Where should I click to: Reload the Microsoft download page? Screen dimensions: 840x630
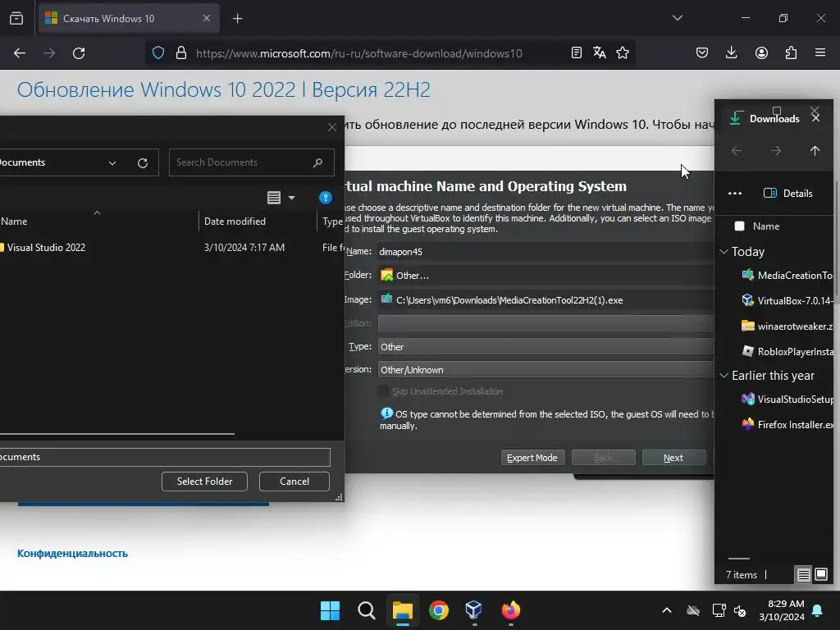(x=79, y=53)
